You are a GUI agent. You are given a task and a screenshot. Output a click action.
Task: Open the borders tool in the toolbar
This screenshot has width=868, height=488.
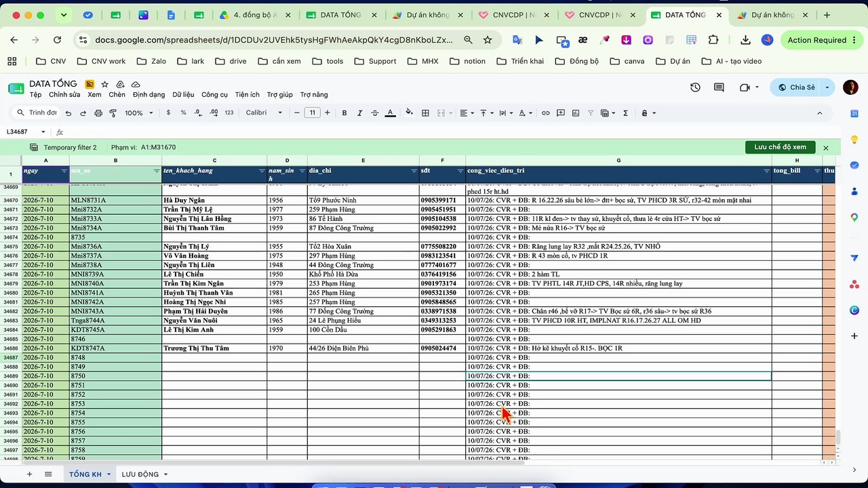[x=425, y=113]
